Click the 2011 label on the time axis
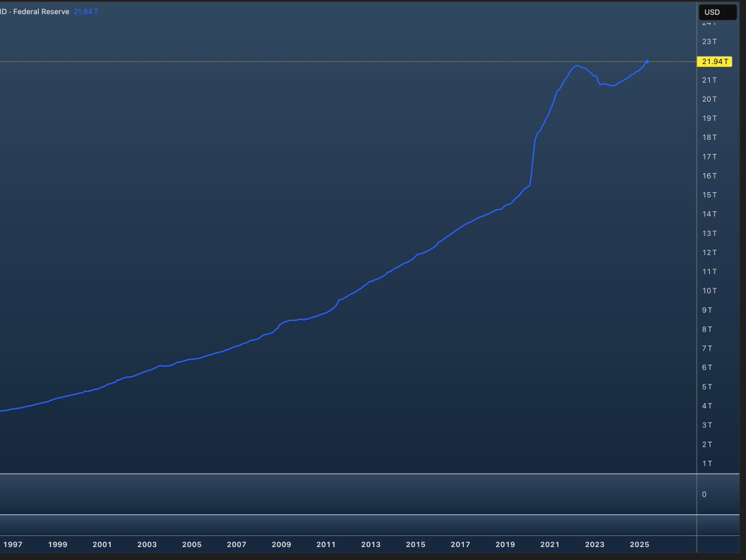The image size is (746, 560). pos(326,544)
